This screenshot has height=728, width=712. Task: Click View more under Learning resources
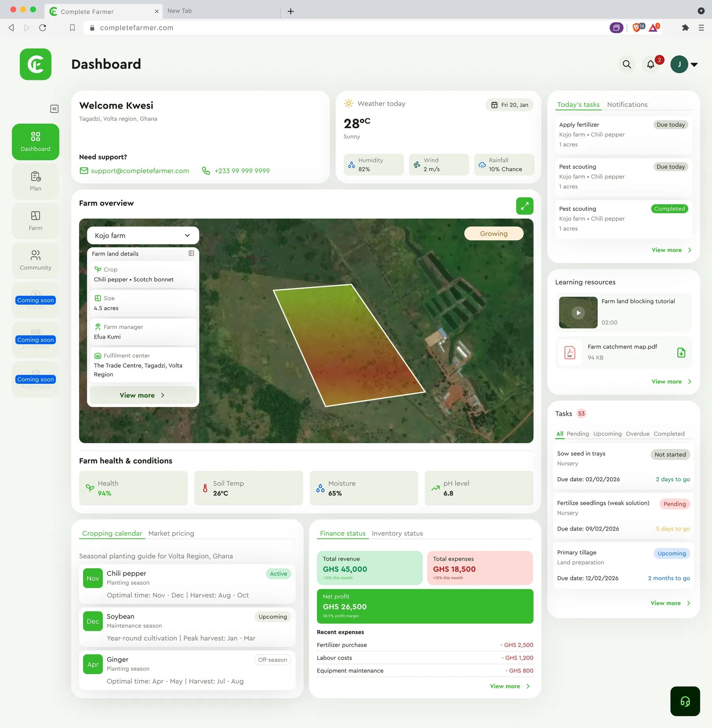[671, 381]
